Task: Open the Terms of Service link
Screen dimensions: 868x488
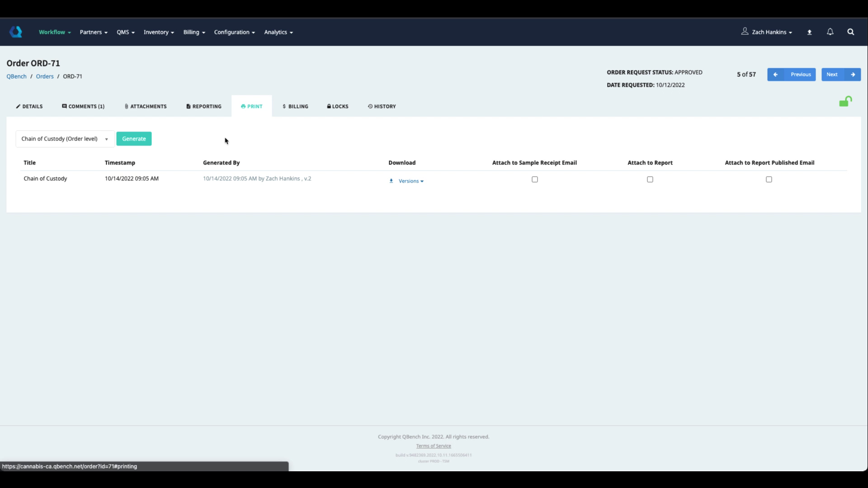Action: [x=433, y=446]
